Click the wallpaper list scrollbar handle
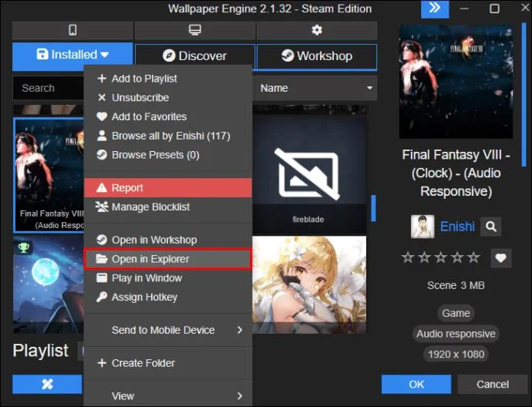This screenshot has height=407, width=532. (x=373, y=208)
